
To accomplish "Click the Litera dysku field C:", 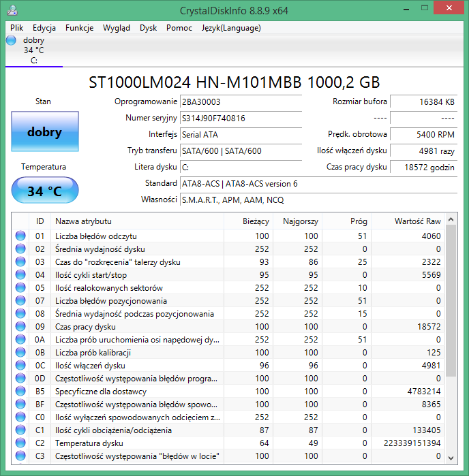I will (x=241, y=168).
